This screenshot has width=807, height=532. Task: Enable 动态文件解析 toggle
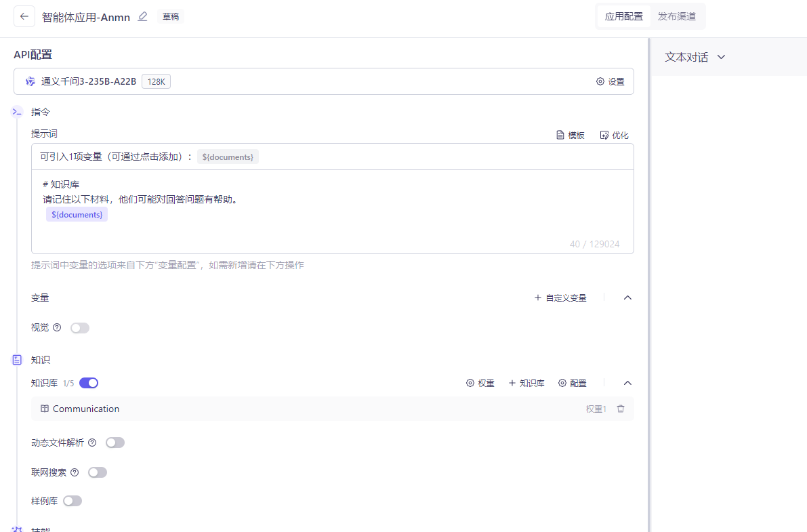115,443
